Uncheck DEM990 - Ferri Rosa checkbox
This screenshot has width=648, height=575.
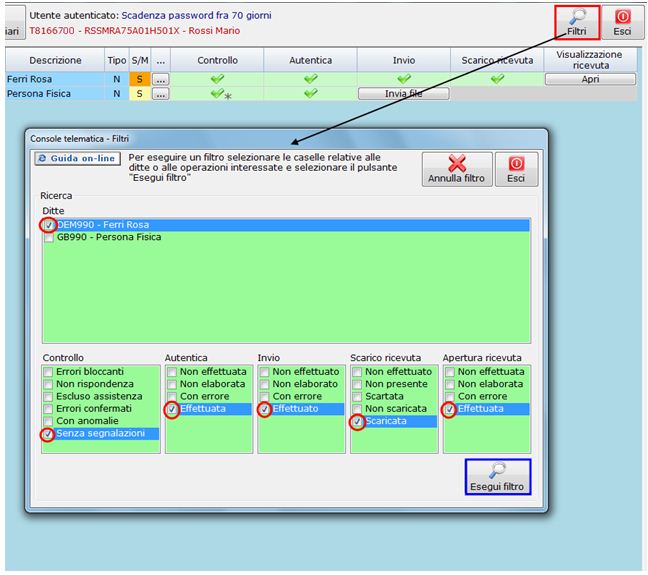(49, 225)
